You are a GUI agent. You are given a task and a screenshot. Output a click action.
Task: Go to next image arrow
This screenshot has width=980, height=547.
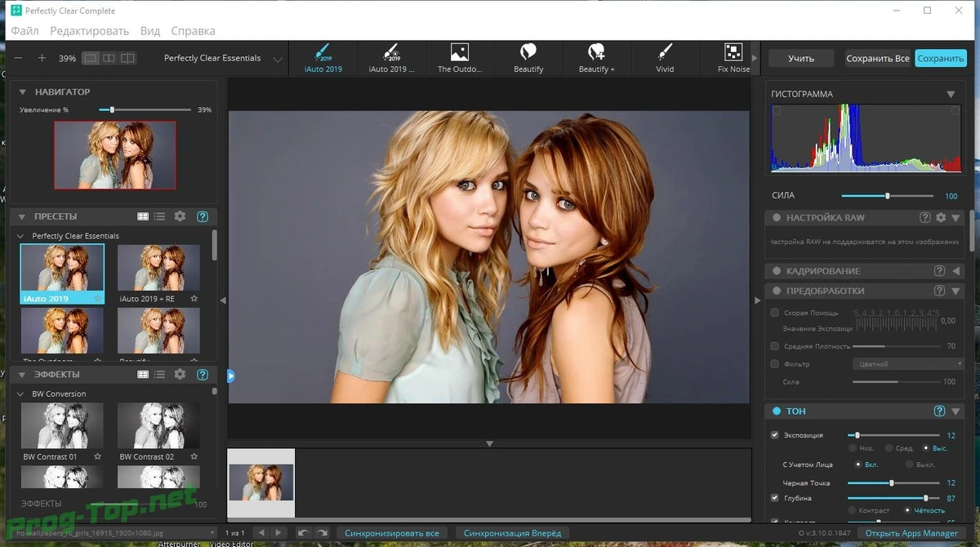click(279, 533)
